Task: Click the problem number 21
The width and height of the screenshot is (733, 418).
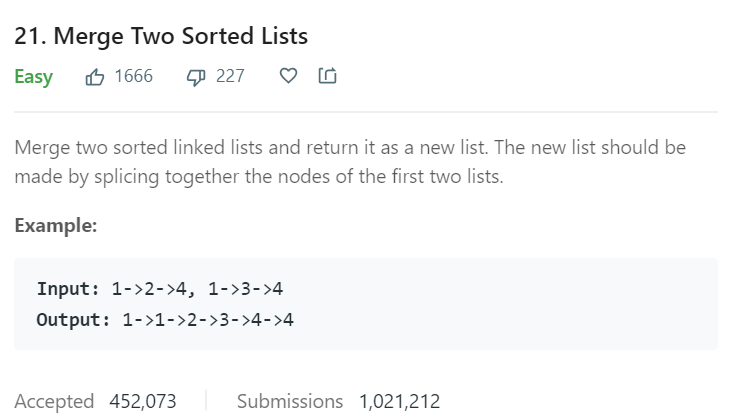Action: point(30,36)
